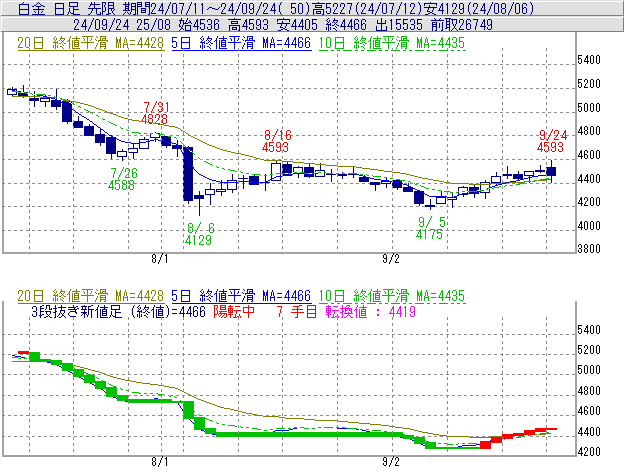Click the 5日 終値平滑 MA=4466 legend in lower chart

tap(241, 296)
